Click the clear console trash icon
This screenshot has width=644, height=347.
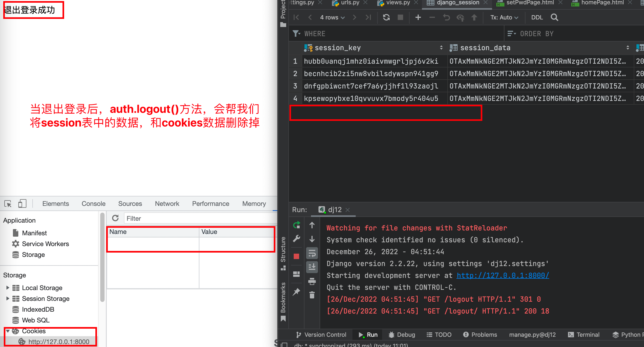pos(312,295)
